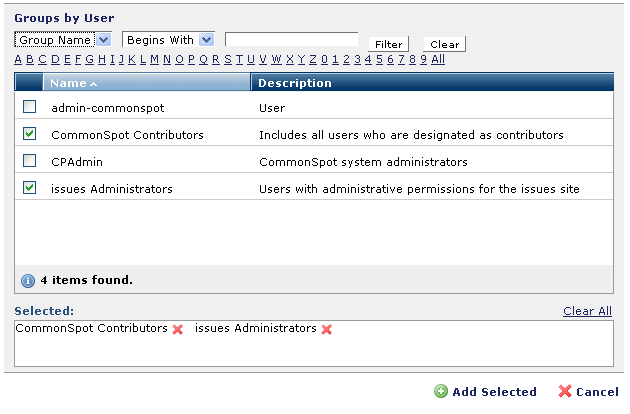The height and width of the screenshot is (414, 630).
Task: Filter groups by letter C link
Action: click(42, 59)
